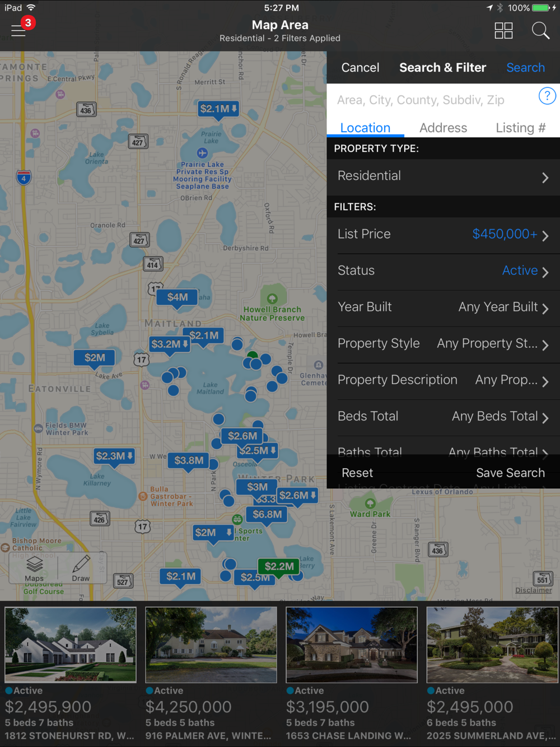Select the $4M map price marker

[178, 297]
